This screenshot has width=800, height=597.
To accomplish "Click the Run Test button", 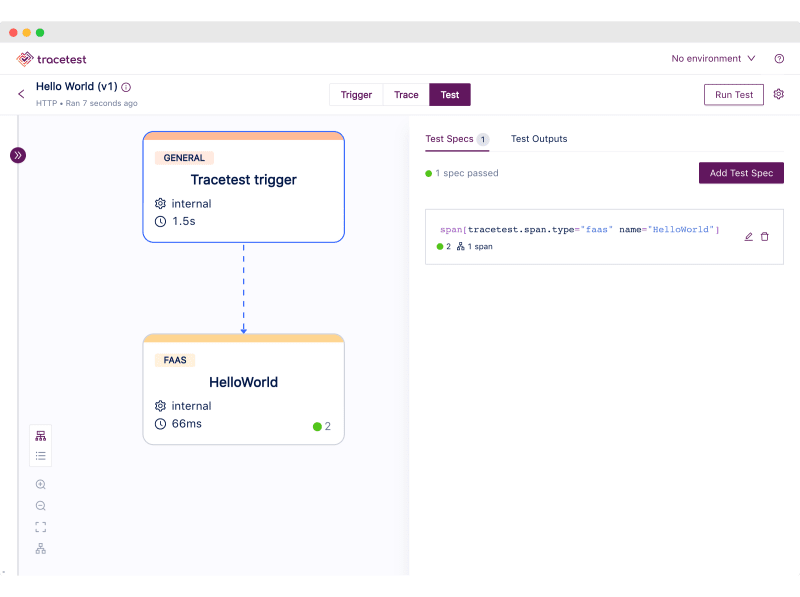I will 734,95.
